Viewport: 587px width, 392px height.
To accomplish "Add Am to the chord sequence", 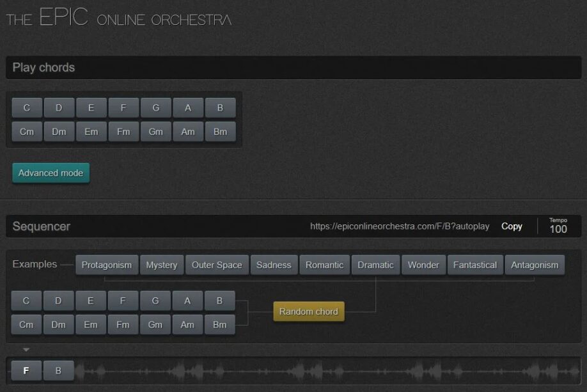I will click(x=187, y=324).
